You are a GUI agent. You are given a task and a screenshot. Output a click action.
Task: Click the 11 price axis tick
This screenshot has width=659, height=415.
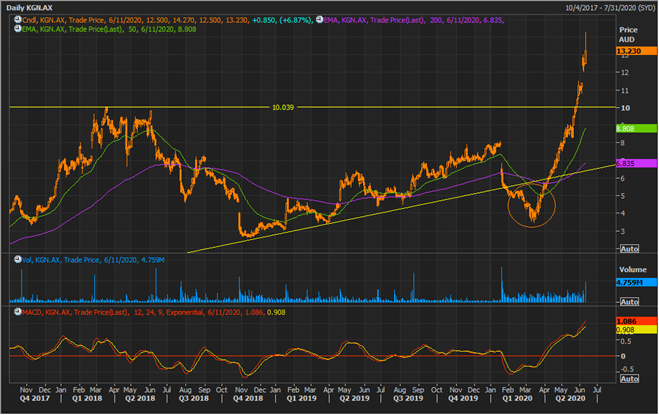[625, 90]
